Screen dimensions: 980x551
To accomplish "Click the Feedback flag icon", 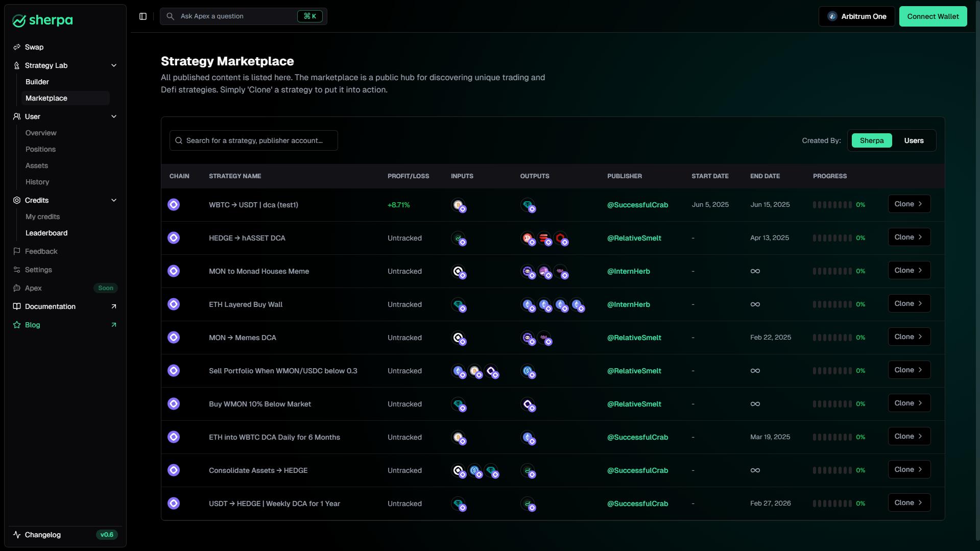I will (17, 251).
